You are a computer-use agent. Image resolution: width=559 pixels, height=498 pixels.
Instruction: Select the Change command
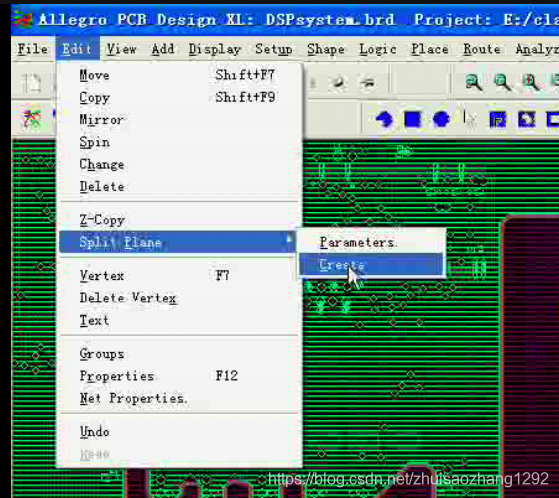179,164
